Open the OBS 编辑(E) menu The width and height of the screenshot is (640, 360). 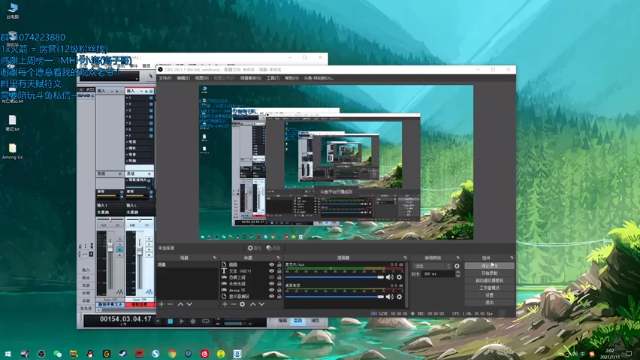183,78
